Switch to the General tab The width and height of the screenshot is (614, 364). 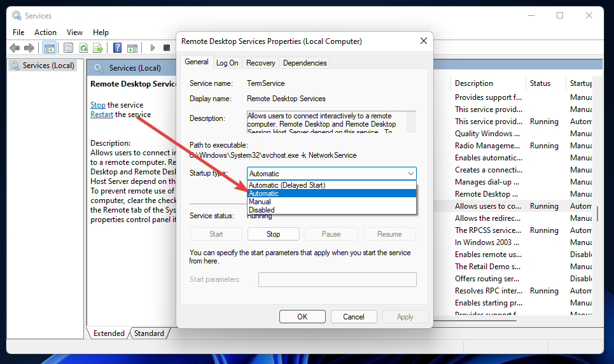pyautogui.click(x=197, y=62)
